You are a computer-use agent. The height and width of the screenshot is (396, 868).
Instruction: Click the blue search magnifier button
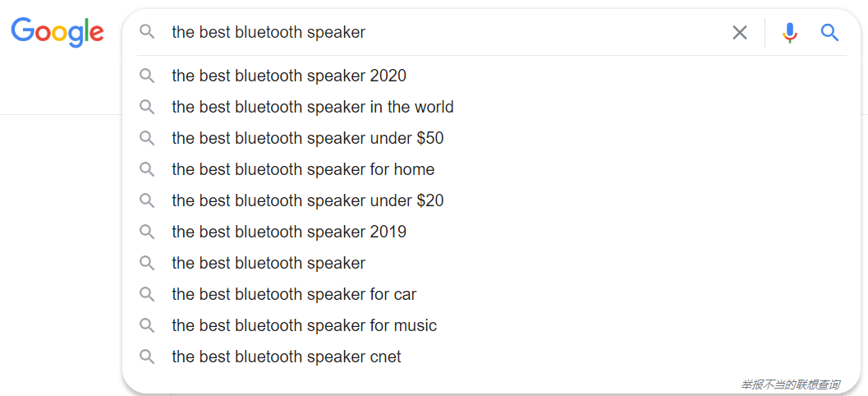pos(829,33)
